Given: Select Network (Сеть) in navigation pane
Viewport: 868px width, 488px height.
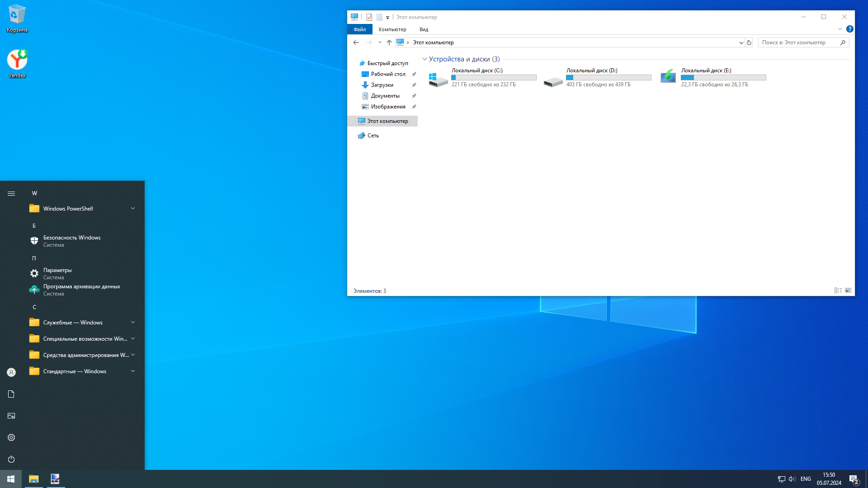Looking at the screenshot, I should 373,136.
